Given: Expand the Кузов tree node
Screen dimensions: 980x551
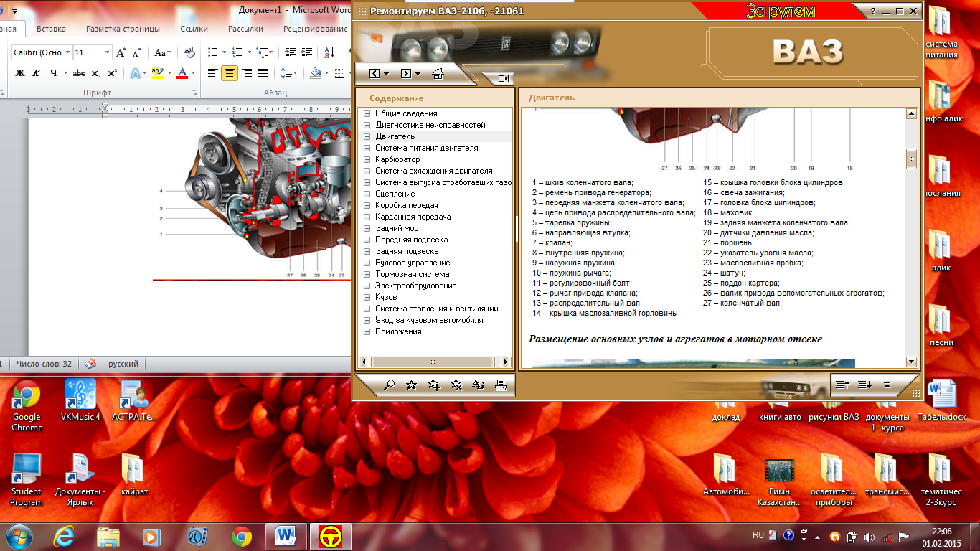Looking at the screenshot, I should (367, 297).
